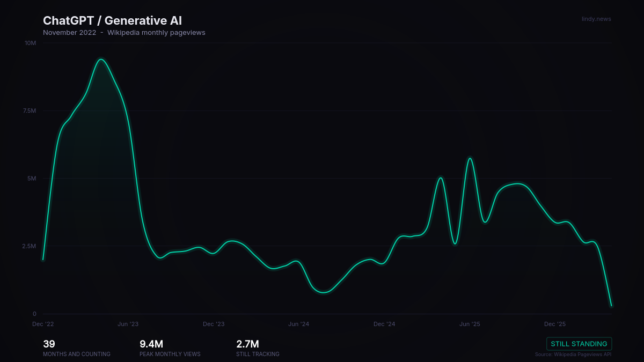Click the 39 months stat value
644x362 pixels.
[49, 344]
